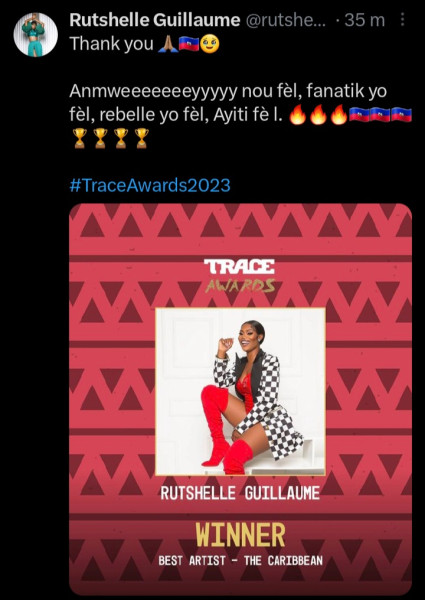The width and height of the screenshot is (425, 600).
Task: Click the smiling teary face emoji
Action: tap(210, 44)
